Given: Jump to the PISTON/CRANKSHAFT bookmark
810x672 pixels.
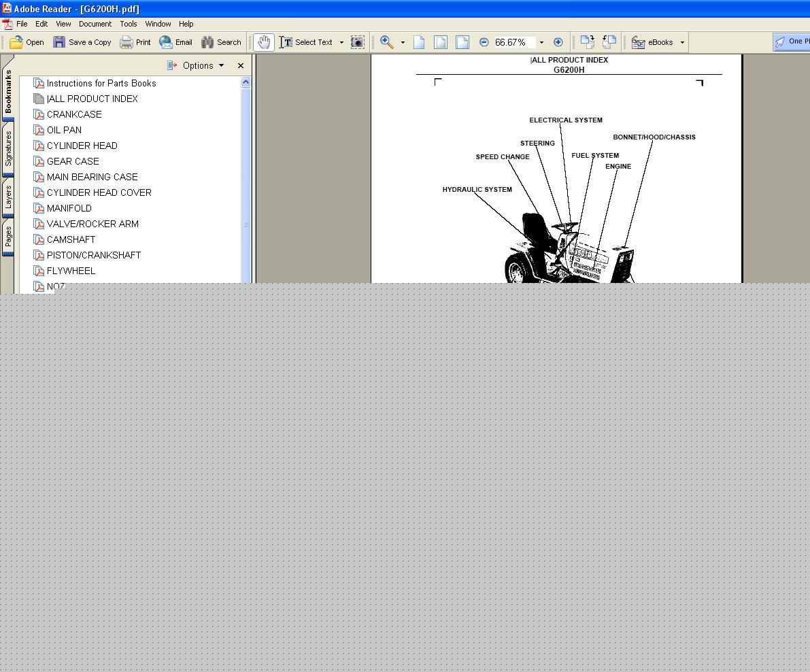Looking at the screenshot, I should 93,255.
